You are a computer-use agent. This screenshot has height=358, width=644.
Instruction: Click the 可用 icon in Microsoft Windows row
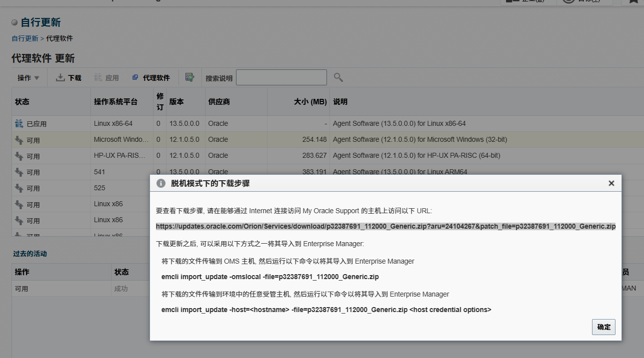[x=19, y=140]
